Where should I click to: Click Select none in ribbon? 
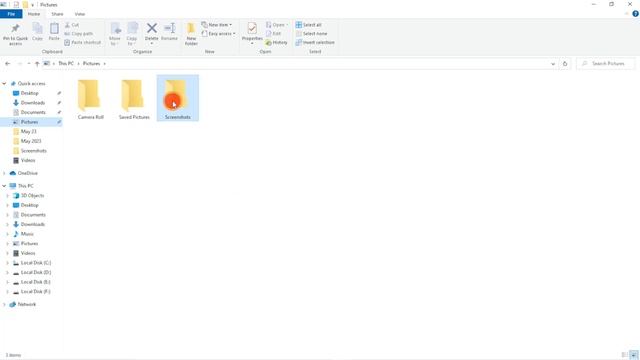[x=311, y=33]
